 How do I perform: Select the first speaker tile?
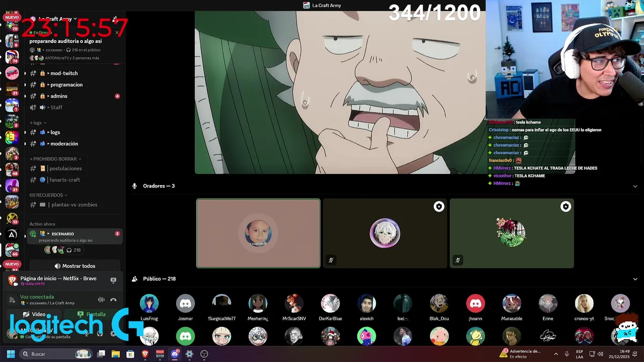(258, 233)
